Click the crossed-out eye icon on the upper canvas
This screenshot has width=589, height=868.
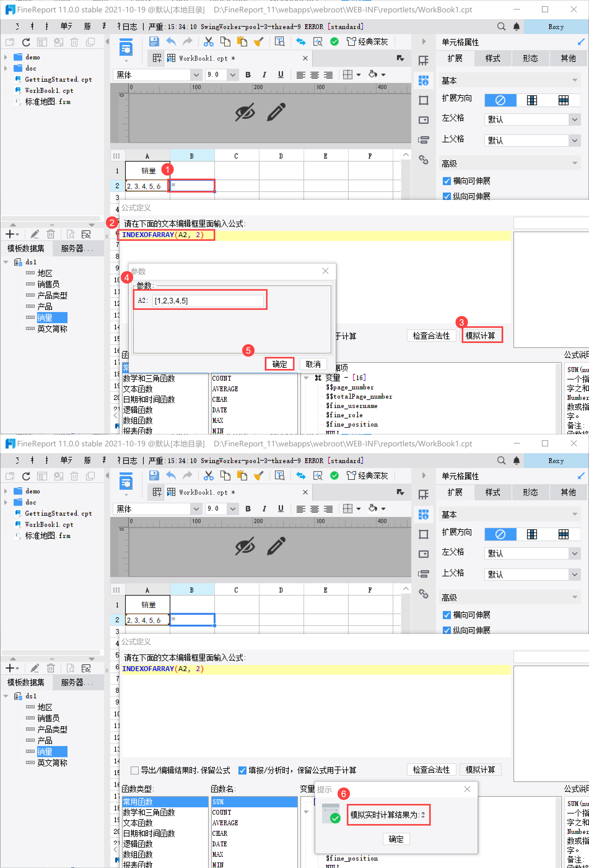click(245, 112)
